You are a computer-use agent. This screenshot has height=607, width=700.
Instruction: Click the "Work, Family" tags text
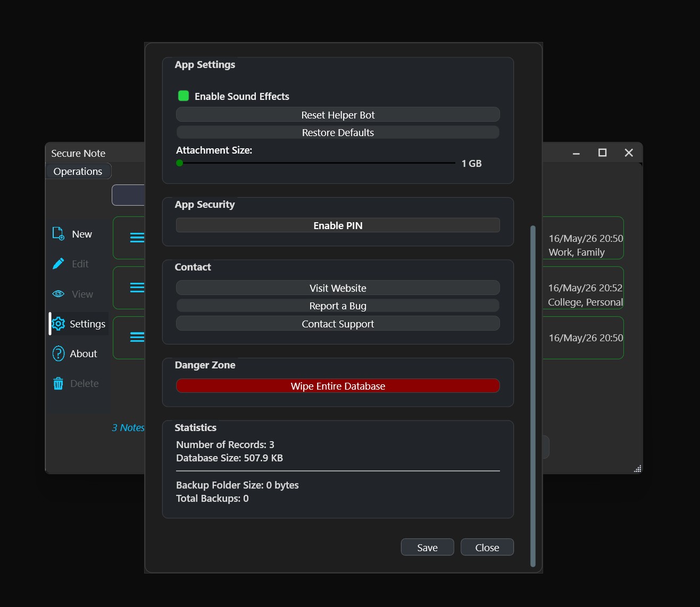click(x=577, y=252)
